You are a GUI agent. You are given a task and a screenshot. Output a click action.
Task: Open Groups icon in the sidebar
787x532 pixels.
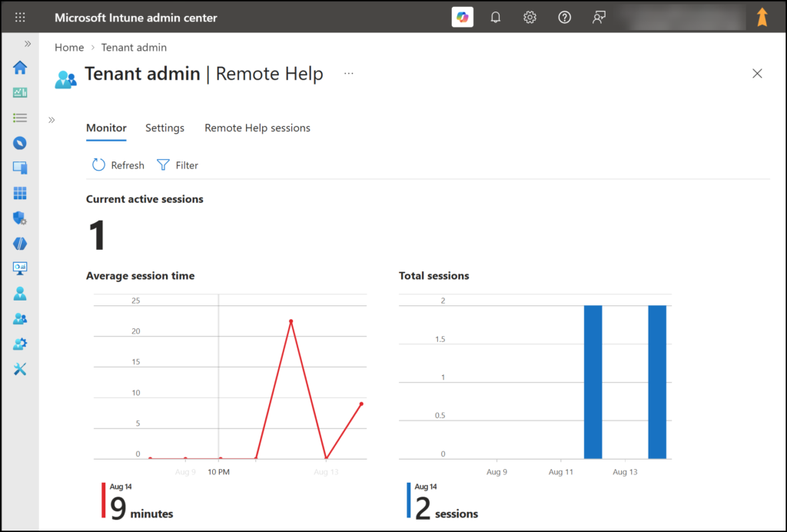click(20, 319)
